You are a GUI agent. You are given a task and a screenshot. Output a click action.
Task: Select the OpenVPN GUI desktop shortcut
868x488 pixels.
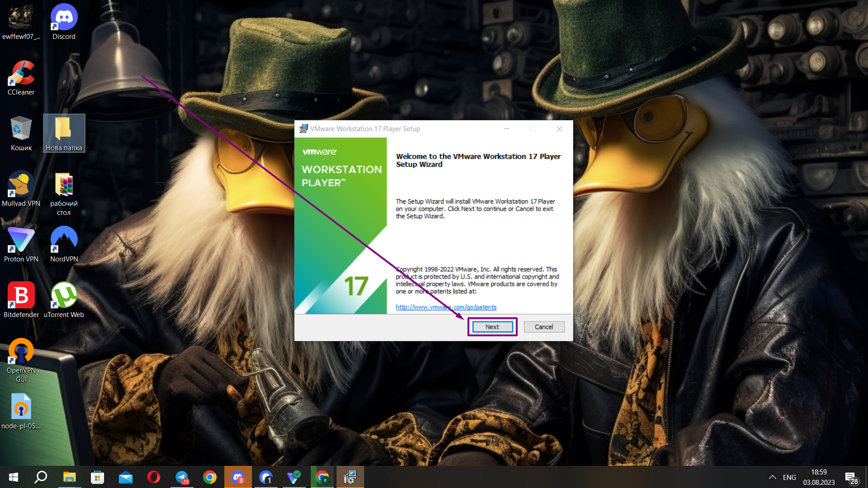(21, 360)
